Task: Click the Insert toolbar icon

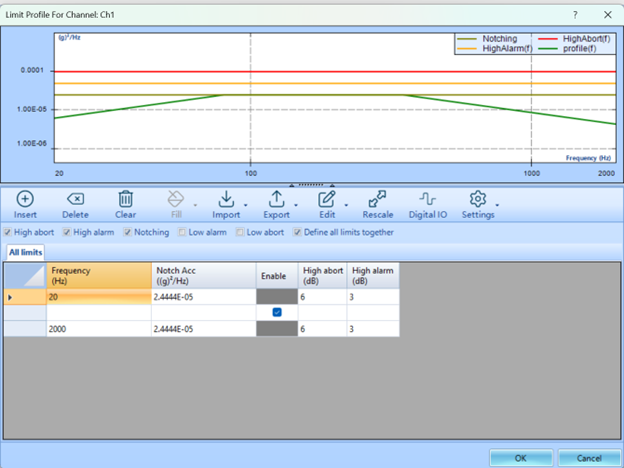Action: pyautogui.click(x=25, y=199)
